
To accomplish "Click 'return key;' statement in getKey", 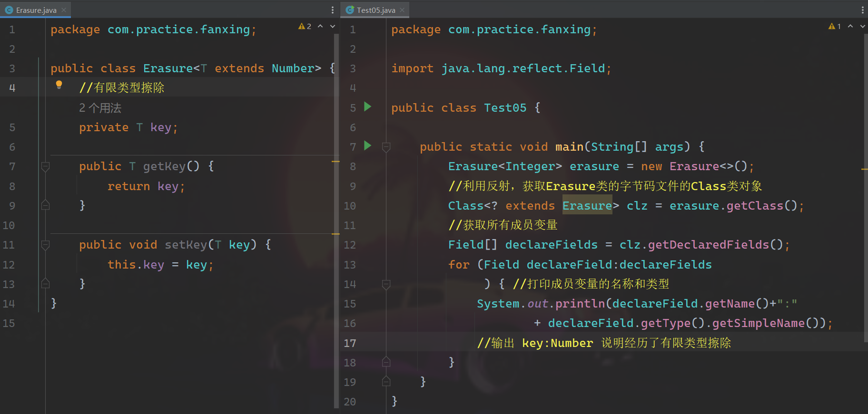I will (146, 186).
